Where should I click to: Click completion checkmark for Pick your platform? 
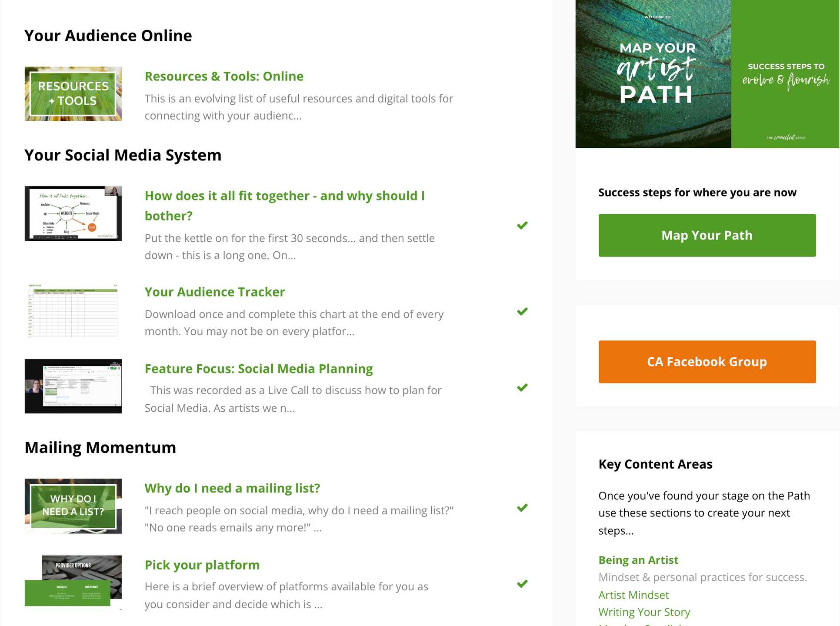pos(522,583)
